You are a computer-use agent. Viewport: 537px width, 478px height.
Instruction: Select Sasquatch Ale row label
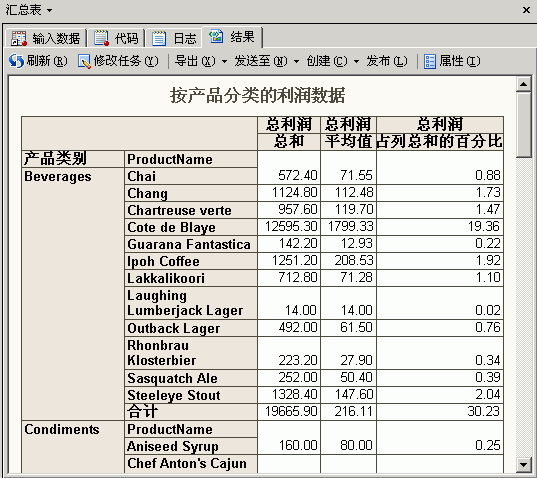[191, 378]
